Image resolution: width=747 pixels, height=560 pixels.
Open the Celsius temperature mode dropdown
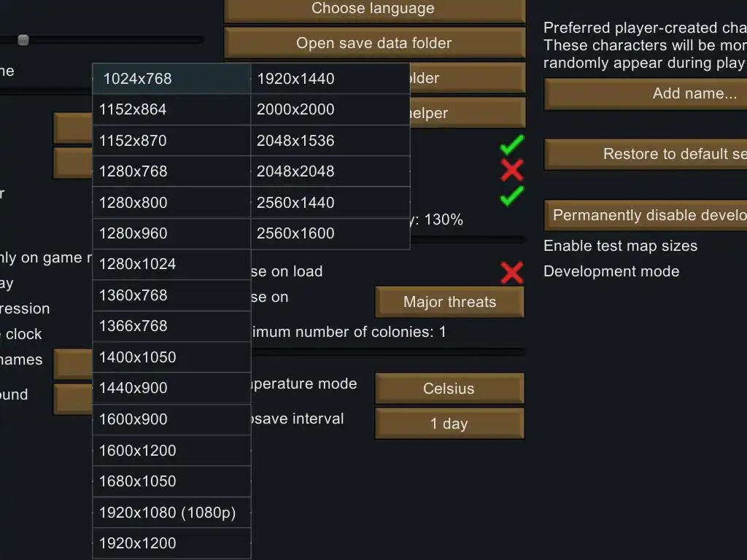449,389
